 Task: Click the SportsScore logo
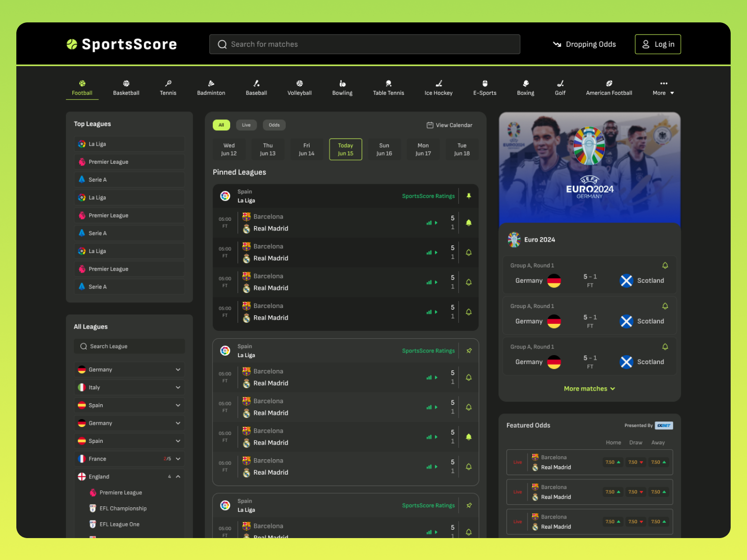click(x=121, y=44)
